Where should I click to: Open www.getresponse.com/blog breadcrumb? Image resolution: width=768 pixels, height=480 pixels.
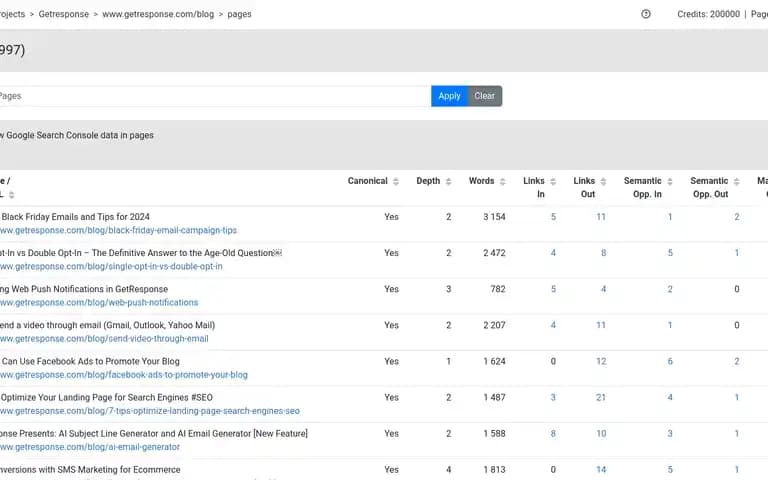158,14
